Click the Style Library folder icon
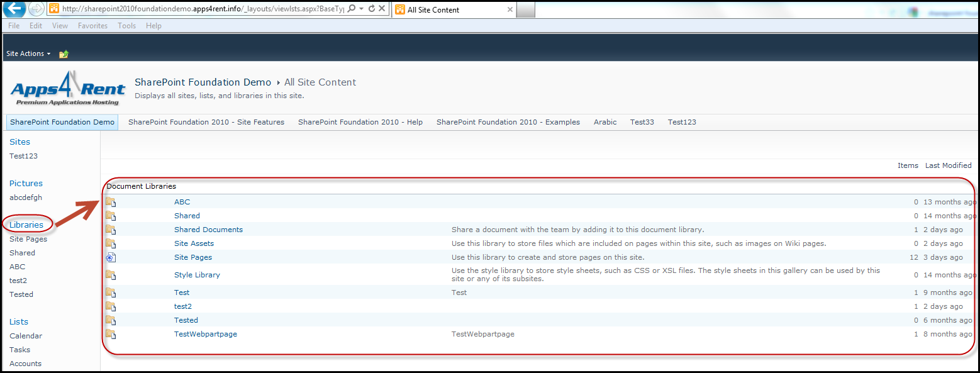 [x=111, y=275]
